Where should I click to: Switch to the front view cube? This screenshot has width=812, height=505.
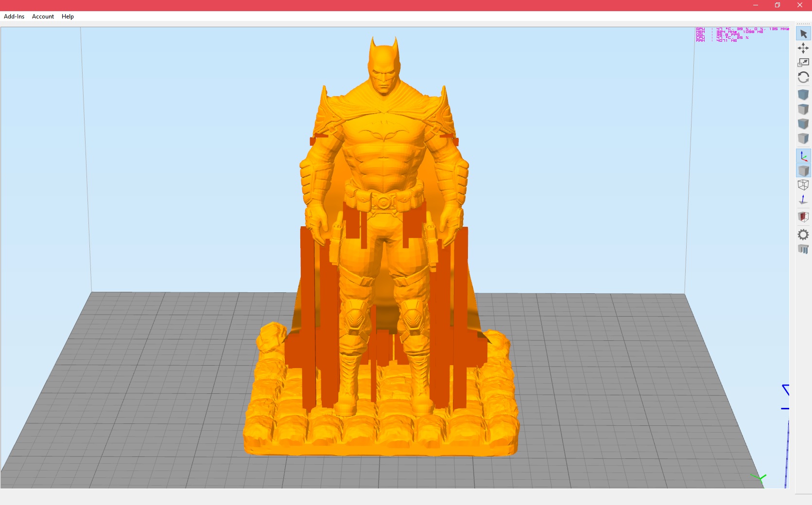(x=803, y=124)
